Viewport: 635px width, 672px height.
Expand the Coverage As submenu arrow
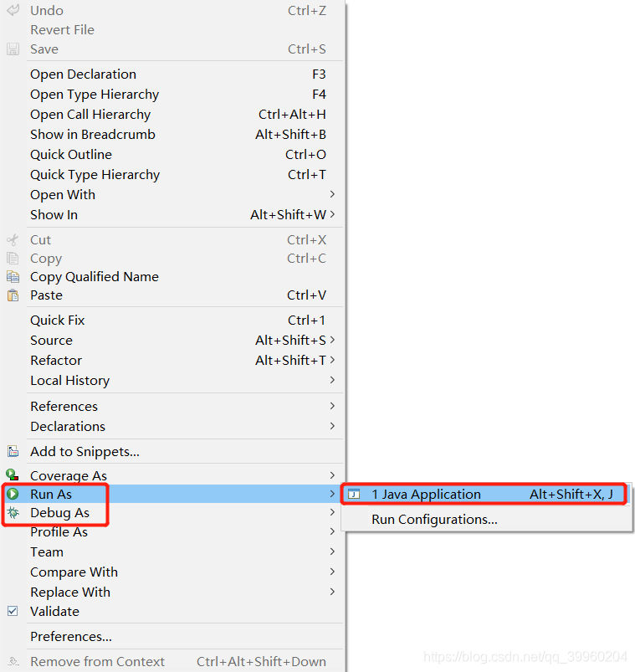coord(332,475)
